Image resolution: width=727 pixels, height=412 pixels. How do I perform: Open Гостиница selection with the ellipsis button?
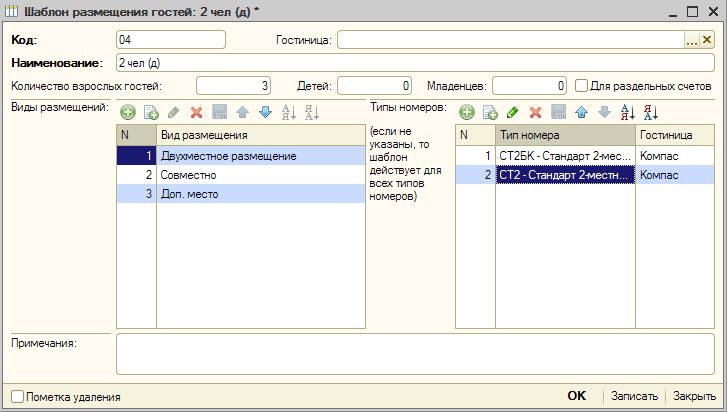(691, 40)
